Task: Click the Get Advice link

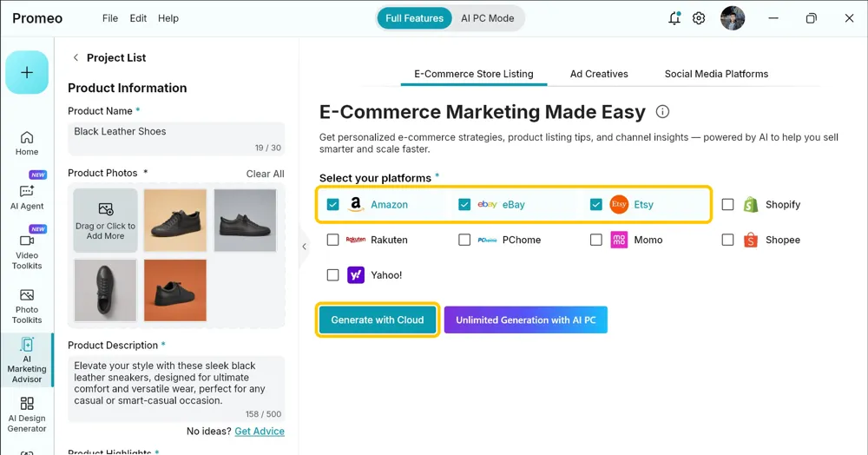Action: click(x=260, y=432)
